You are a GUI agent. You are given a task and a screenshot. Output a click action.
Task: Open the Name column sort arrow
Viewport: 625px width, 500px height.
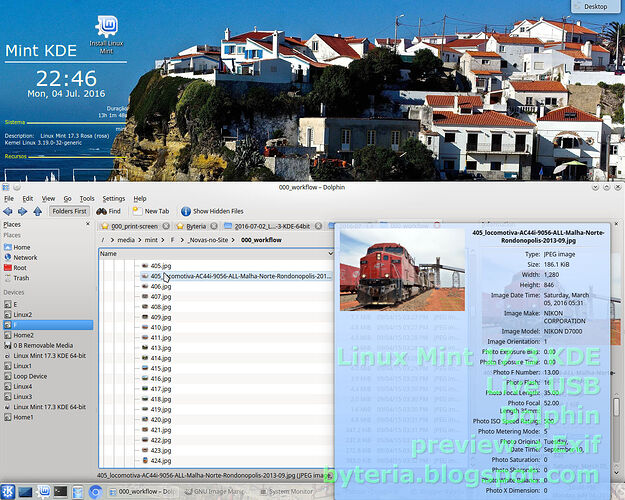(x=330, y=254)
